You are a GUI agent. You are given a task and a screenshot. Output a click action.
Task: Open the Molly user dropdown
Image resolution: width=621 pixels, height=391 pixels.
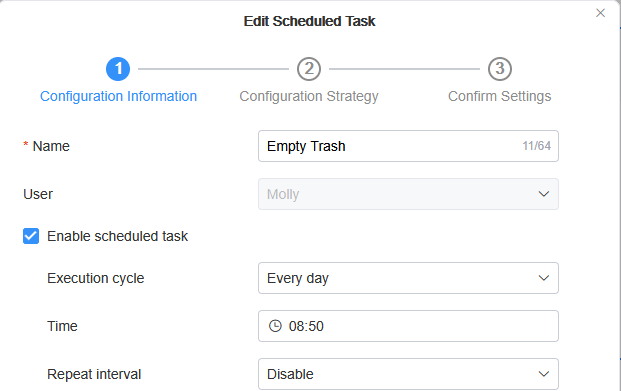(408, 194)
